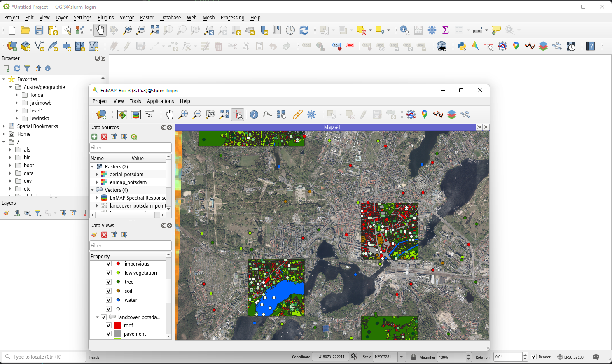Screen dimensions: 612x364
Task: Click the Data Sources Filter field
Action: click(131, 147)
